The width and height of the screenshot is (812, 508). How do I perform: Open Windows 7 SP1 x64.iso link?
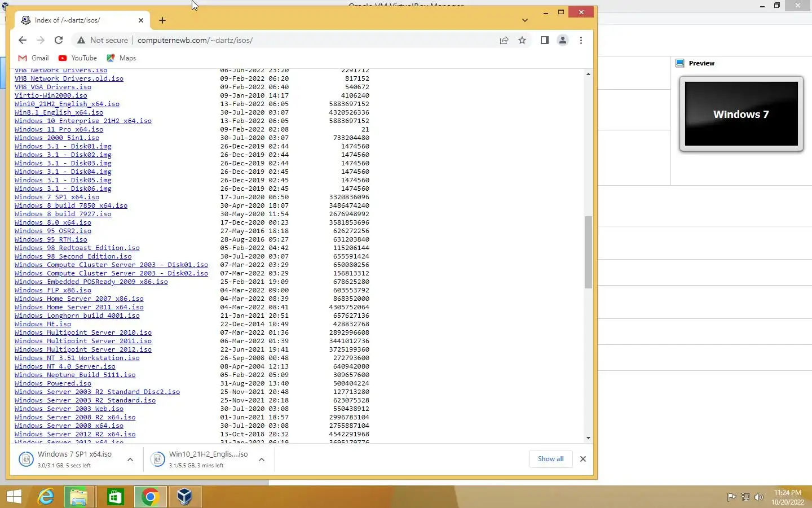[x=57, y=197]
